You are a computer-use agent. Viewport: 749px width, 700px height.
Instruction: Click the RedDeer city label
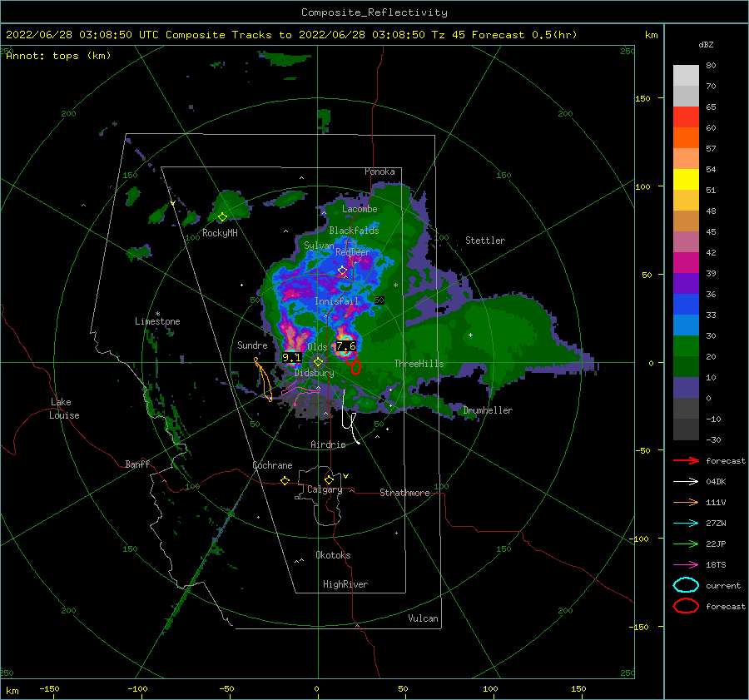click(x=353, y=252)
